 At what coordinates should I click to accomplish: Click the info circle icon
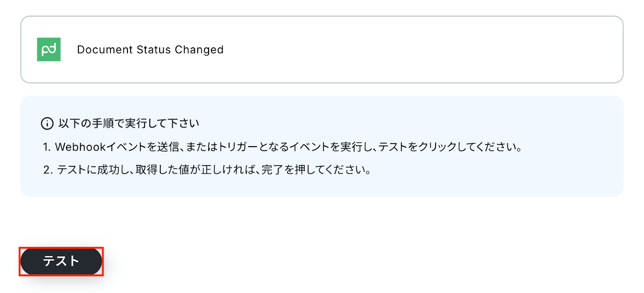click(x=47, y=124)
